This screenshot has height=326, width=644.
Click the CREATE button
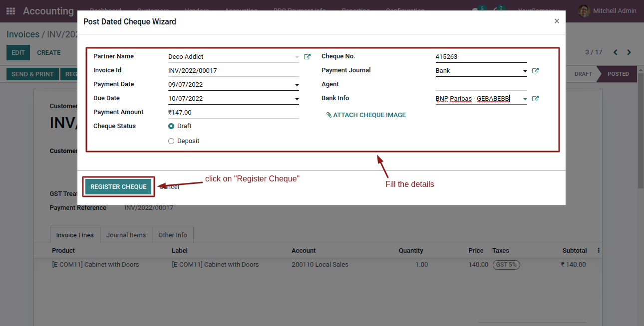[x=49, y=53]
